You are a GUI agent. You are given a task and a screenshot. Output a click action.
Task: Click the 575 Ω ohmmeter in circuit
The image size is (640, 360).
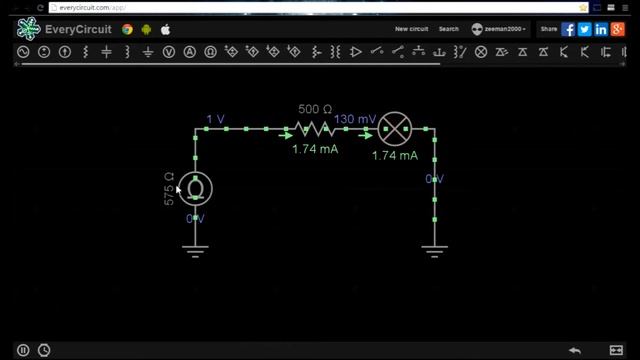pos(196,189)
